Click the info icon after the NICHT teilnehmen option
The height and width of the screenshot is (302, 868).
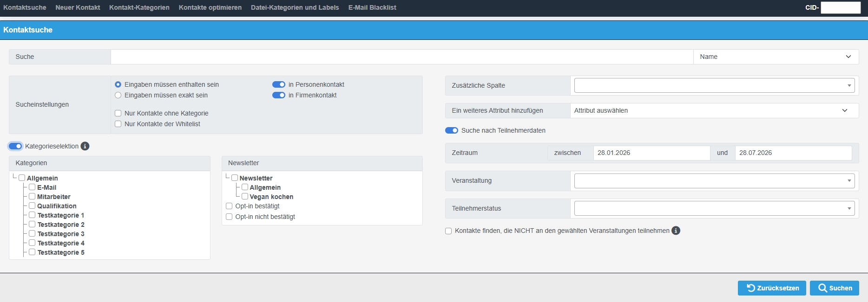pyautogui.click(x=676, y=231)
